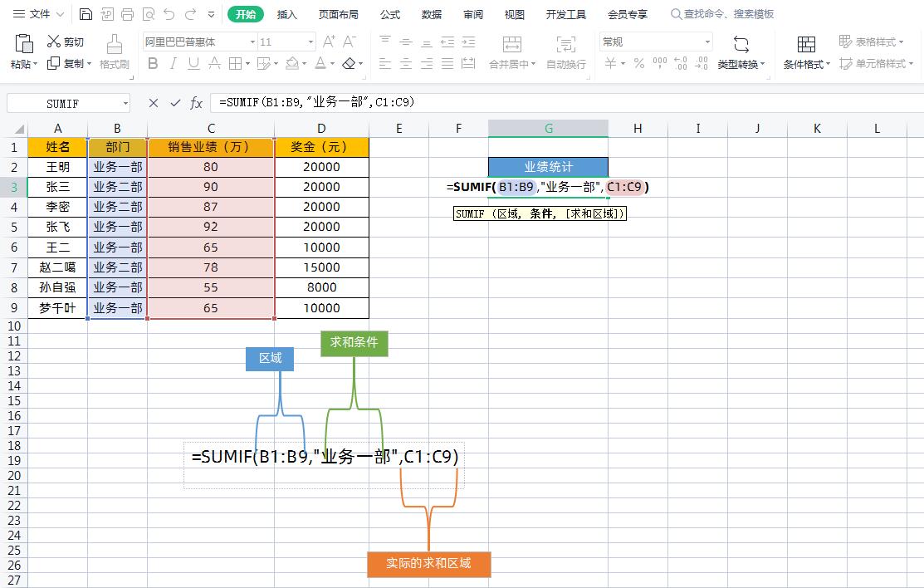The height and width of the screenshot is (588, 924).
Task: Open the font size dropdown
Action: pos(310,42)
